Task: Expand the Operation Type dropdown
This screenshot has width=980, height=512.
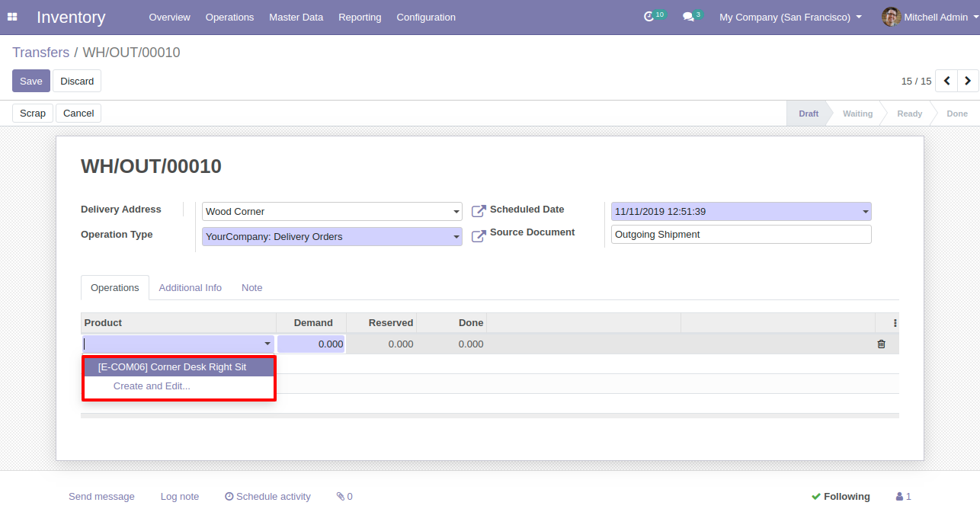Action: coord(456,237)
